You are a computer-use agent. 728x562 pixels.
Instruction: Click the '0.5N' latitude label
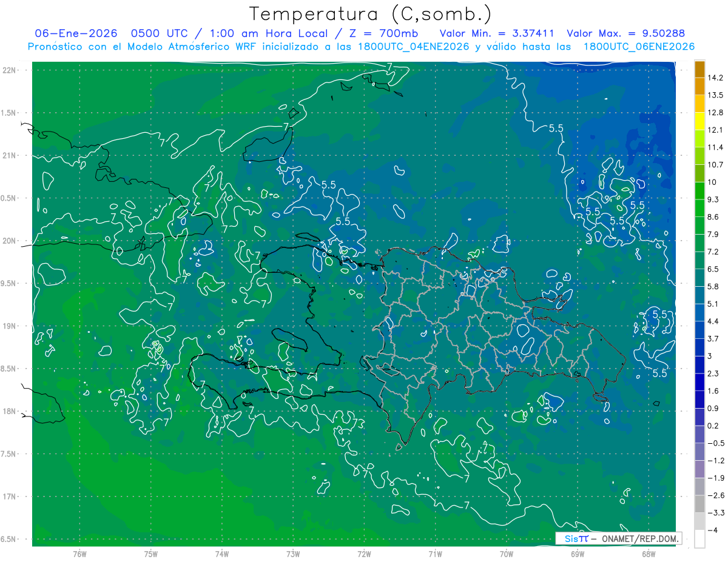click(x=9, y=198)
